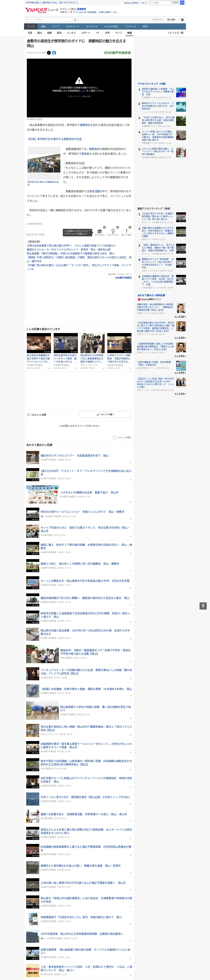
Task: Share article via Facebook icon
Action: tap(54, 53)
